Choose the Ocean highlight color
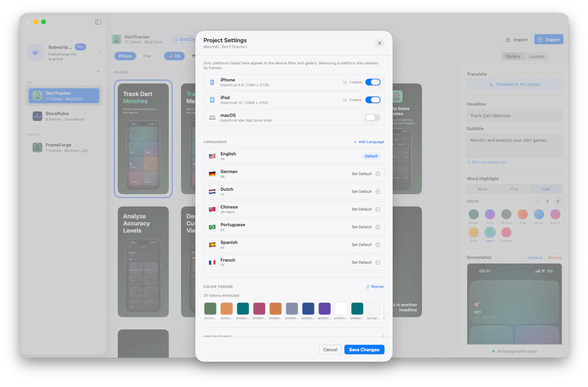The width and height of the screenshot is (588, 387). pyautogui.click(x=539, y=214)
